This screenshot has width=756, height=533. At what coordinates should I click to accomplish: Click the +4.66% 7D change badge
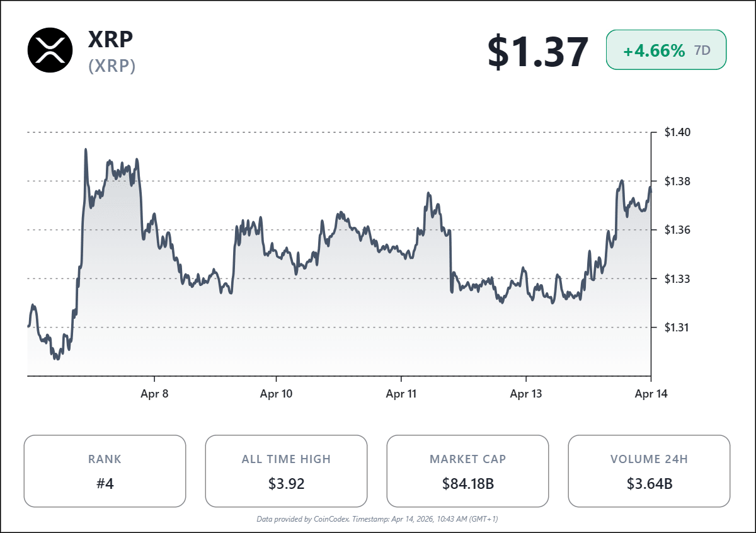click(x=666, y=50)
